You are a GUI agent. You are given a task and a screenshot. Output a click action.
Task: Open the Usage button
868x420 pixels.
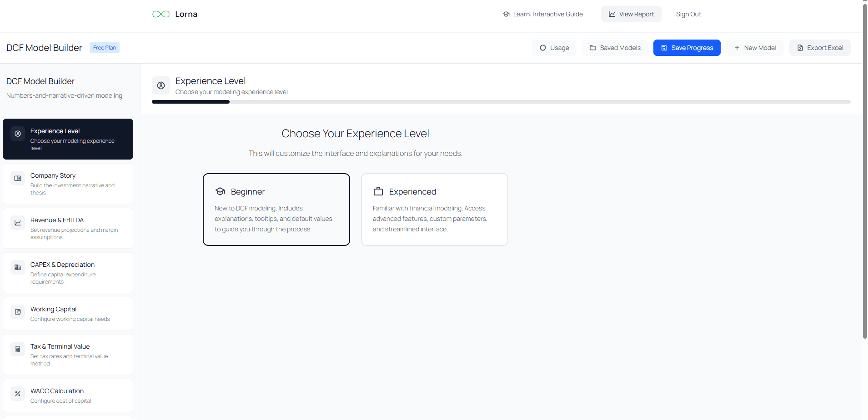pyautogui.click(x=554, y=48)
